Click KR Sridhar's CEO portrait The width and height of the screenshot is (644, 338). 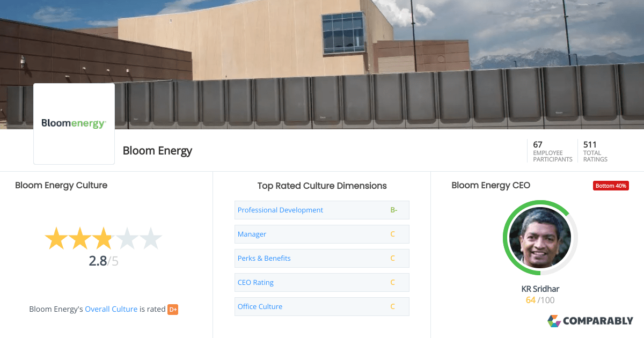click(x=540, y=238)
